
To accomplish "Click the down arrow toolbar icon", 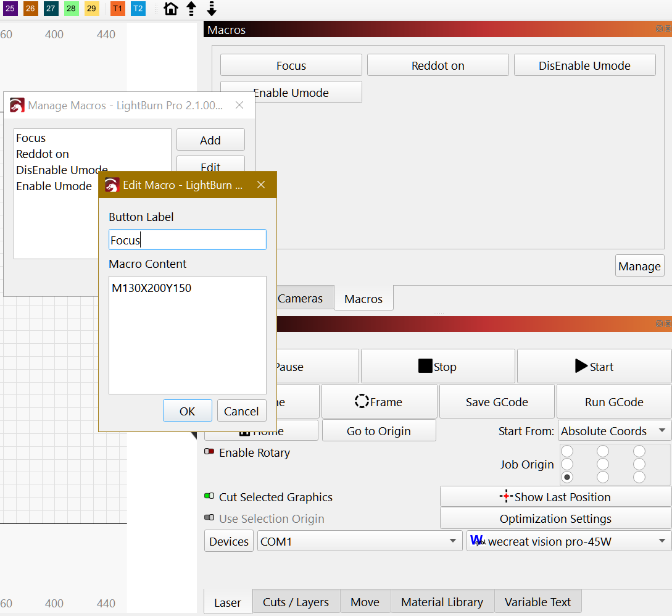I will pos(212,9).
